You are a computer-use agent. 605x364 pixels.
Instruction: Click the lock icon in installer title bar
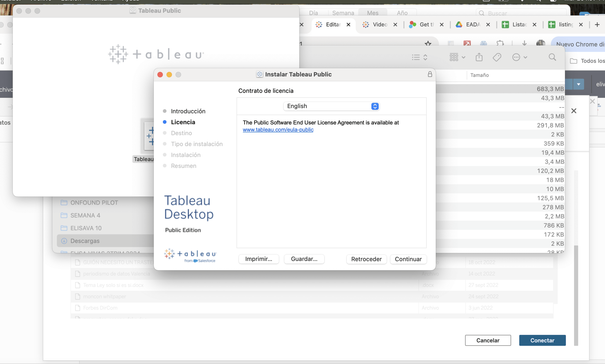[430, 74]
